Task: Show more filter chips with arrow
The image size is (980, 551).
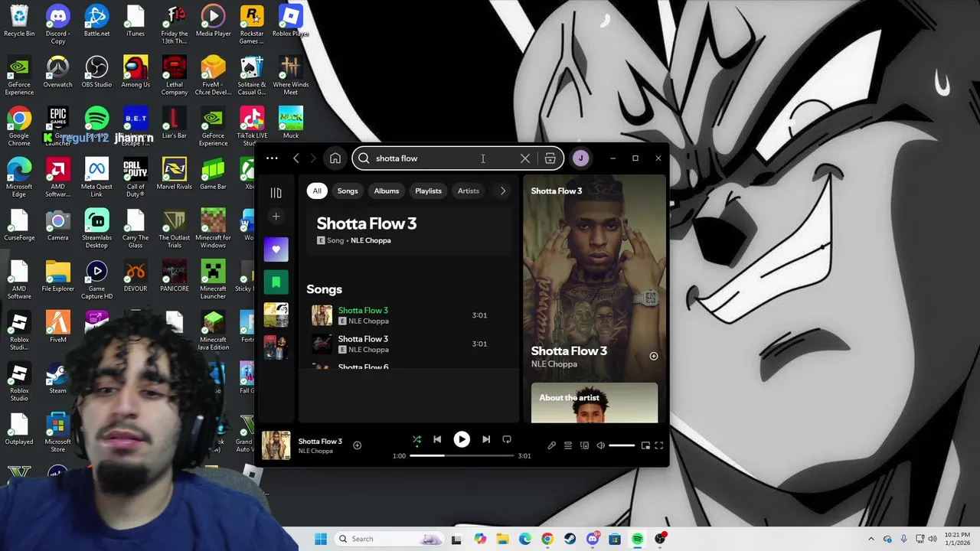Action: [503, 191]
